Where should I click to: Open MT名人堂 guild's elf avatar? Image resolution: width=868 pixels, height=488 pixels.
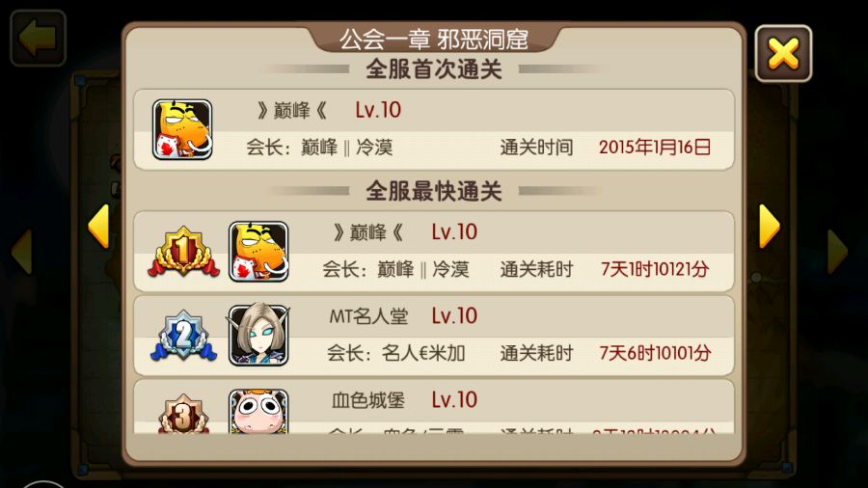pyautogui.click(x=258, y=335)
